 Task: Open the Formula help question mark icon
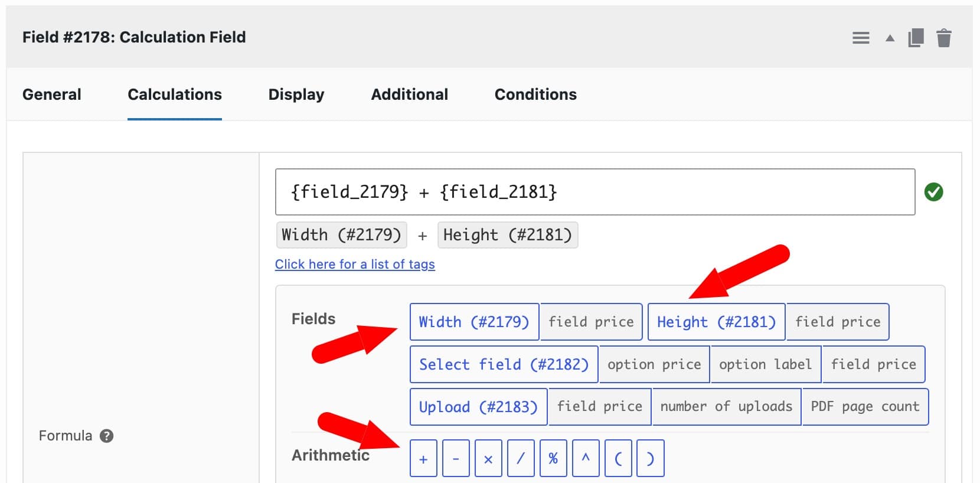pos(106,436)
